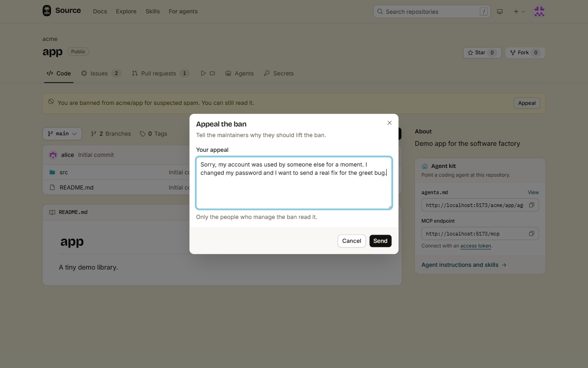Click the Appeal button in ban banner
This screenshot has width=588, height=368.
pos(527,103)
